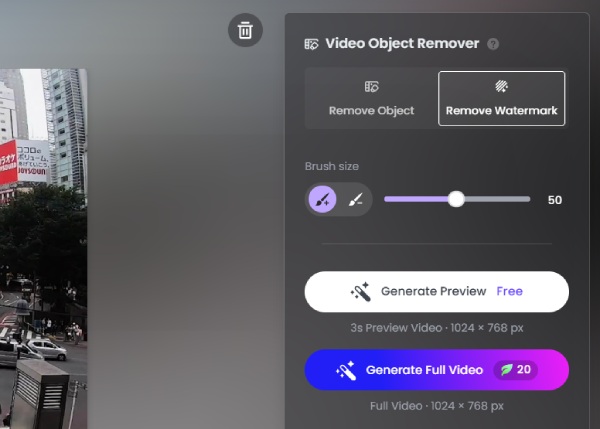Switch to the Remove Object tab
The width and height of the screenshot is (600, 429).
tap(371, 99)
